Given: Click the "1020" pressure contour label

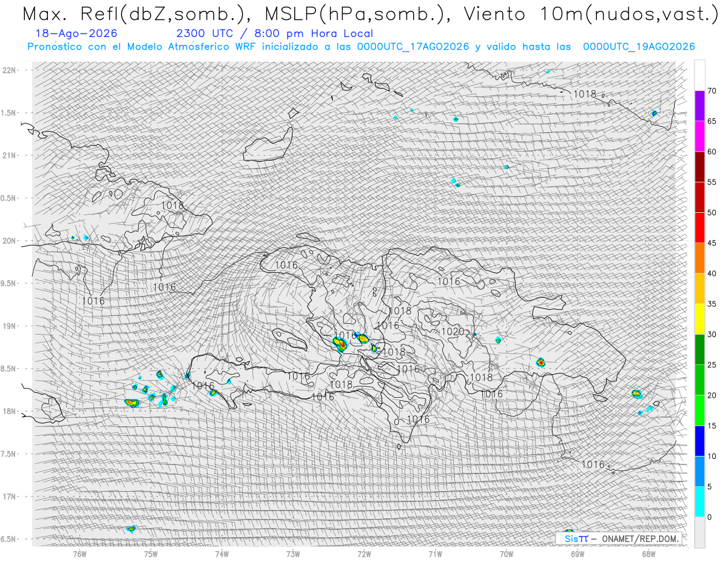Looking at the screenshot, I should point(453,332).
